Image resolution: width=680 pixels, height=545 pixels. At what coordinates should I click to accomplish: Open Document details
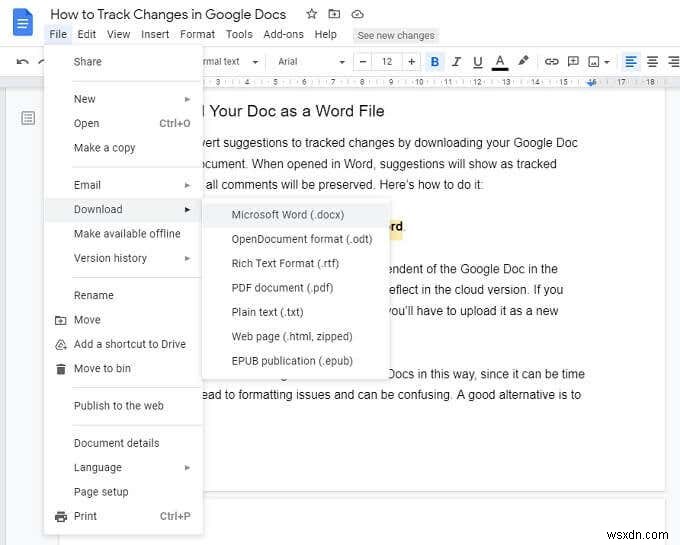coord(123,443)
